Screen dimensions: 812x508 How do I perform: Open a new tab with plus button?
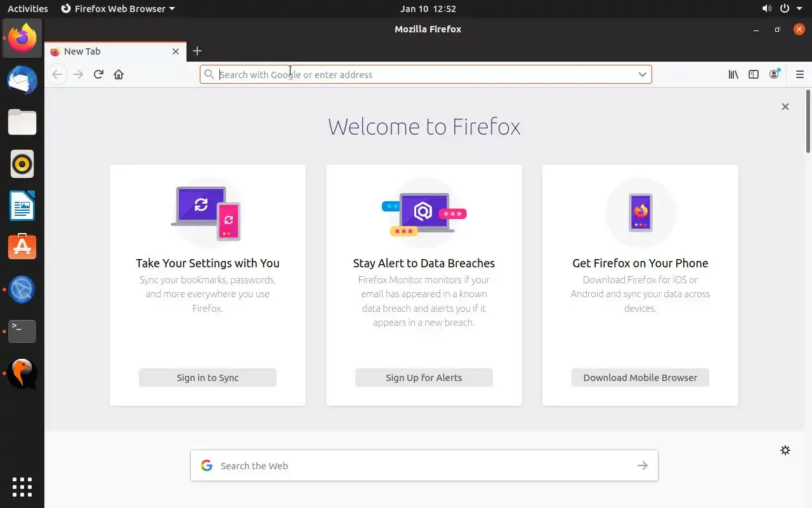point(197,51)
